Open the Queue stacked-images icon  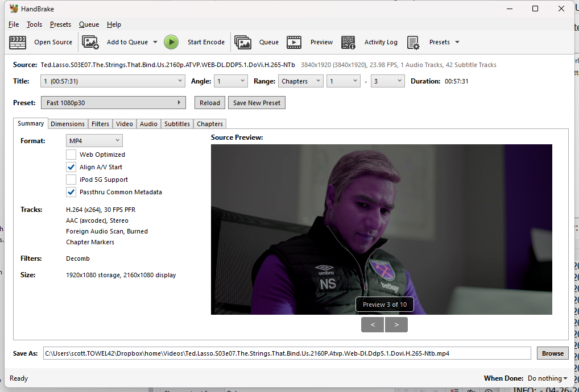coord(243,42)
